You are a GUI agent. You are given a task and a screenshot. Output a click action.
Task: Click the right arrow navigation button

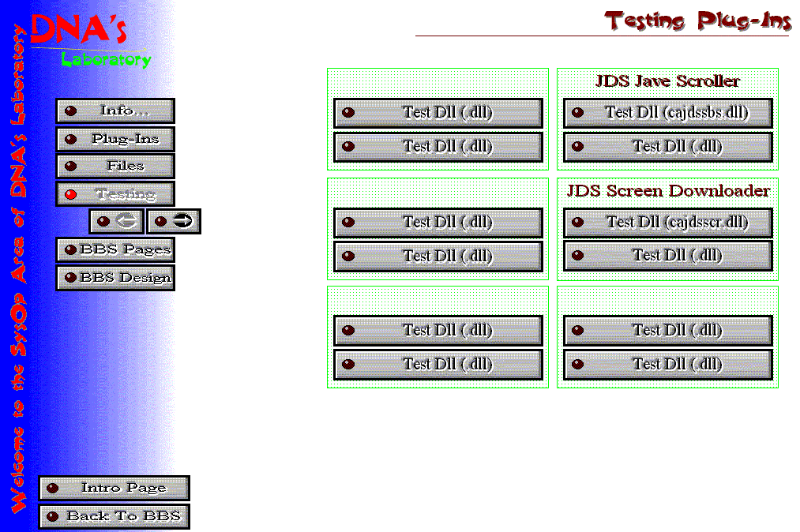pyautogui.click(x=174, y=222)
